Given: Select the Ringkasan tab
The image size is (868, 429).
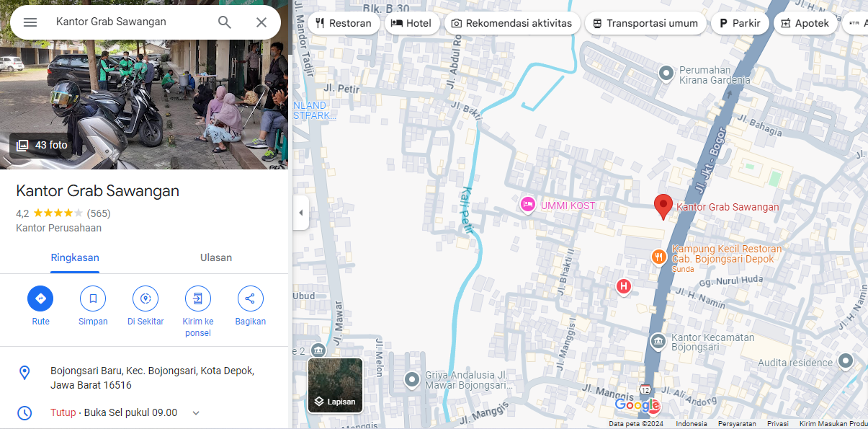Looking at the screenshot, I should [75, 257].
